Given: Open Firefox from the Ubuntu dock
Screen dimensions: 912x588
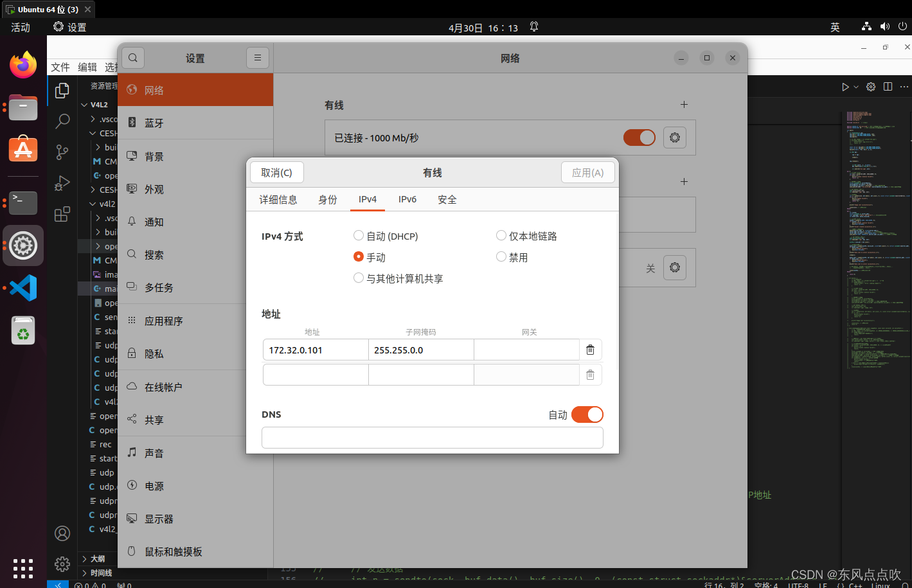Looking at the screenshot, I should (23, 65).
